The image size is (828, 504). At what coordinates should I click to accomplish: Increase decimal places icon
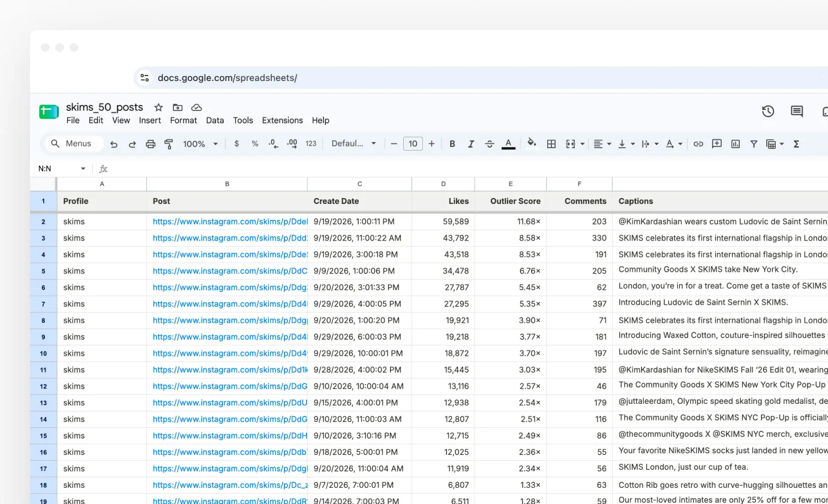[292, 144]
